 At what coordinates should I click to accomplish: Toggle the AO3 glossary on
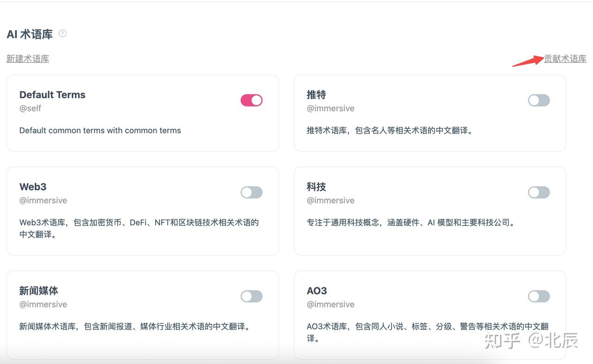(x=539, y=296)
